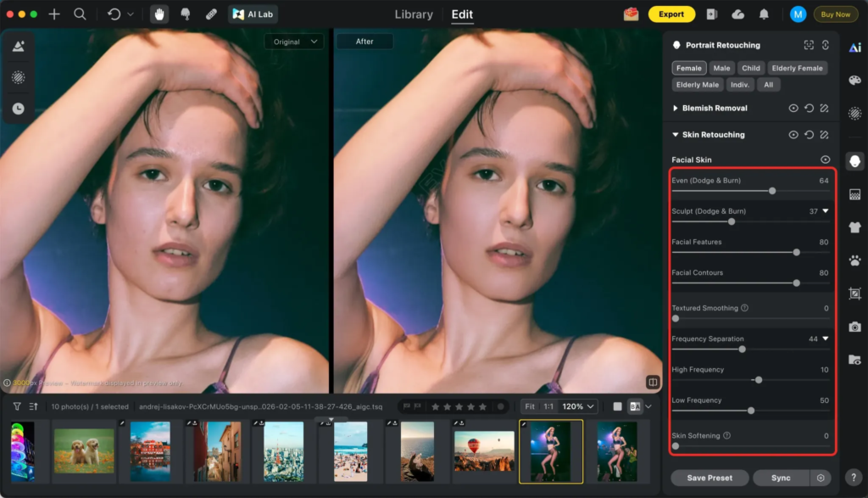868x498 pixels.
Task: Switch to the Library tab
Action: point(414,14)
